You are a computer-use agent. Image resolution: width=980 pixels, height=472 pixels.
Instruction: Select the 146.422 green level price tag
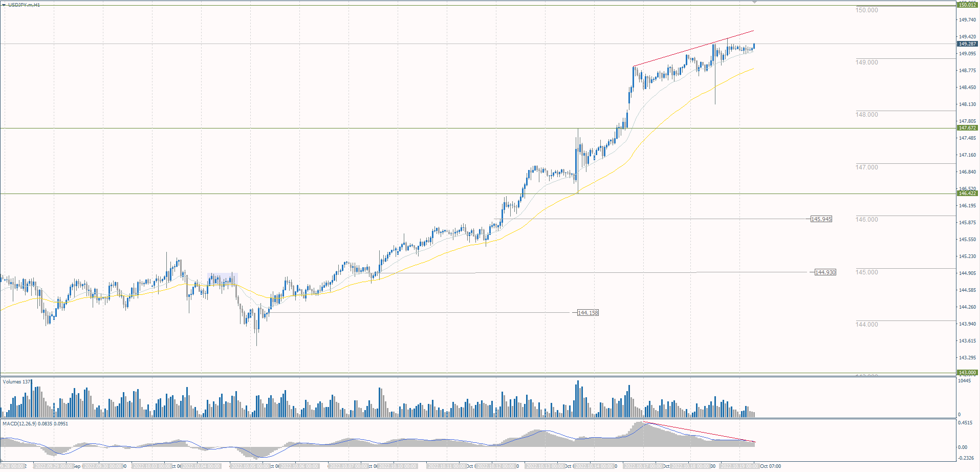(x=967, y=194)
